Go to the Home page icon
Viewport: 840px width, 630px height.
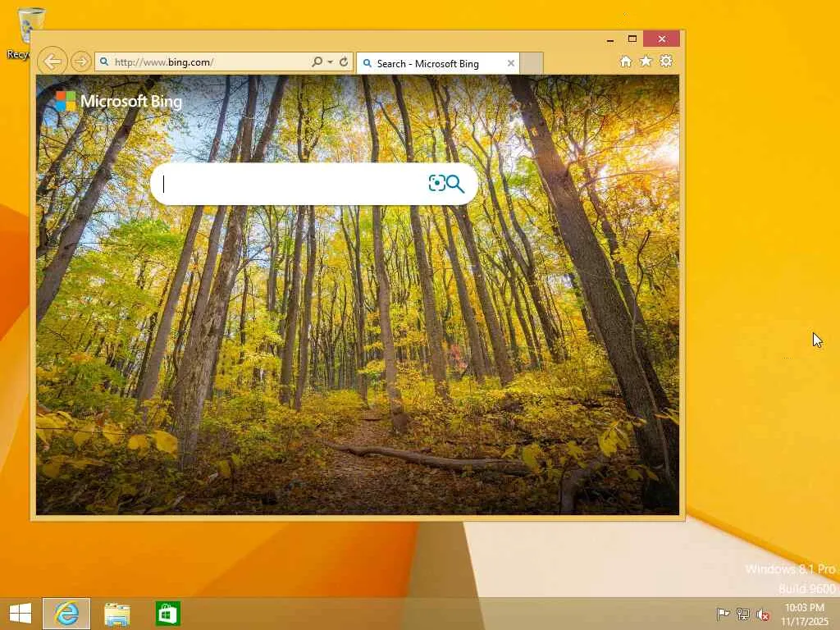pyautogui.click(x=626, y=62)
